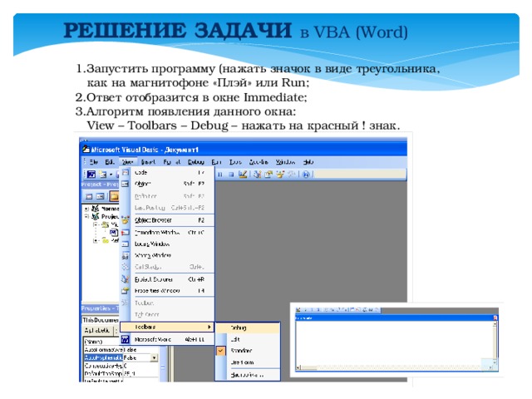This screenshot has height=399, width=532.
Task: Open the Run menu
Action: (x=216, y=162)
